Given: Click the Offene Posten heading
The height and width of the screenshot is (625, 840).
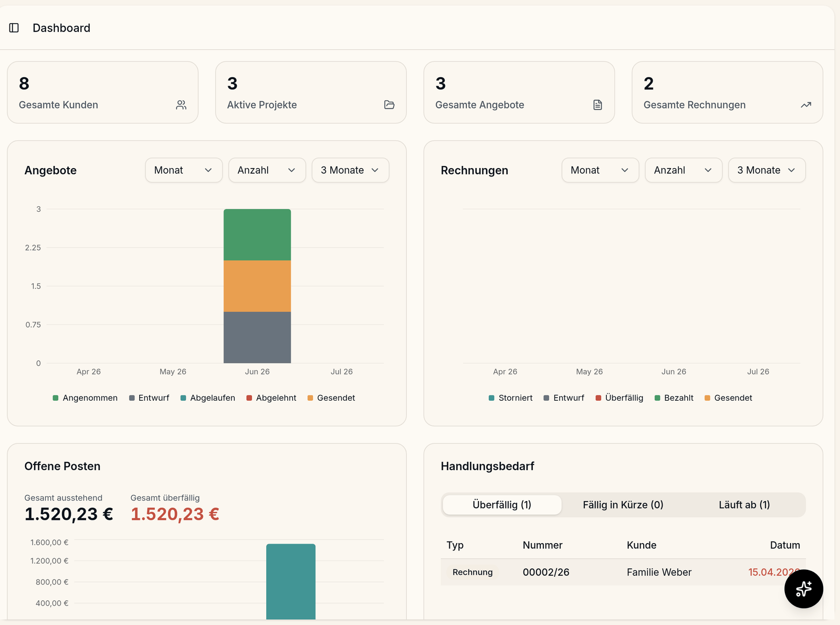Looking at the screenshot, I should [62, 466].
